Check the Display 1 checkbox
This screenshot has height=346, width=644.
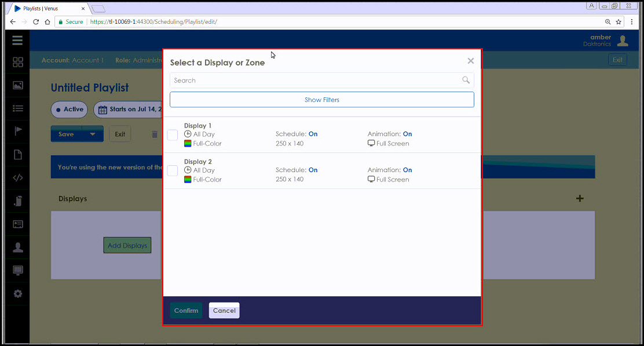click(172, 134)
